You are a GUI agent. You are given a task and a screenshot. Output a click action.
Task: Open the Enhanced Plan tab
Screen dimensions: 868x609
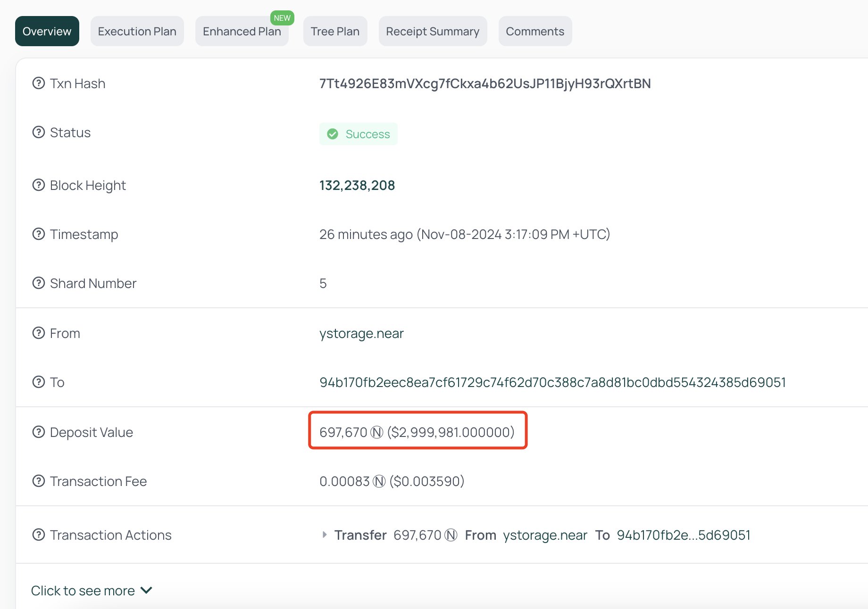pos(242,32)
